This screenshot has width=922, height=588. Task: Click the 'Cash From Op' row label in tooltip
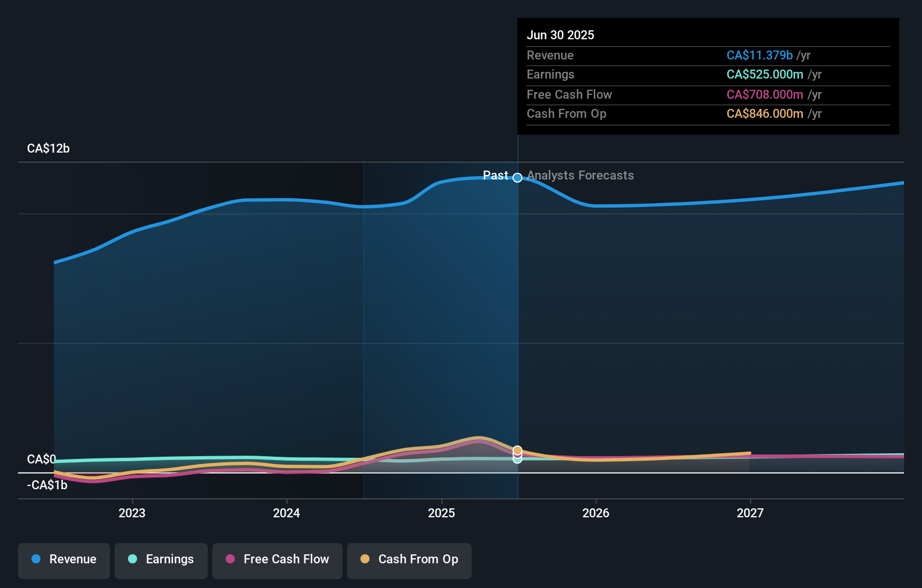click(x=567, y=114)
